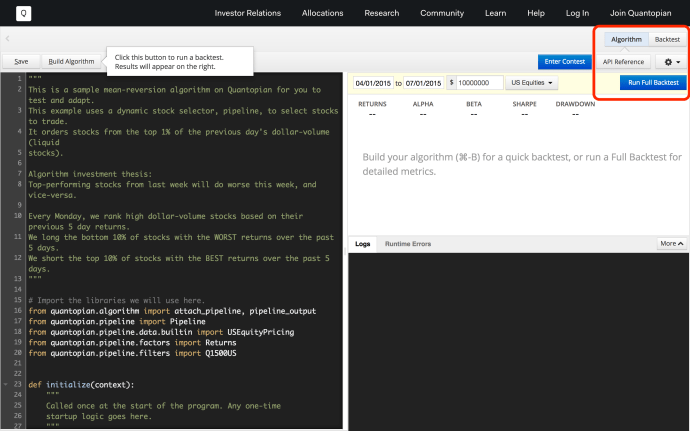Expand the More logs panel
690x431 pixels.
(x=672, y=243)
